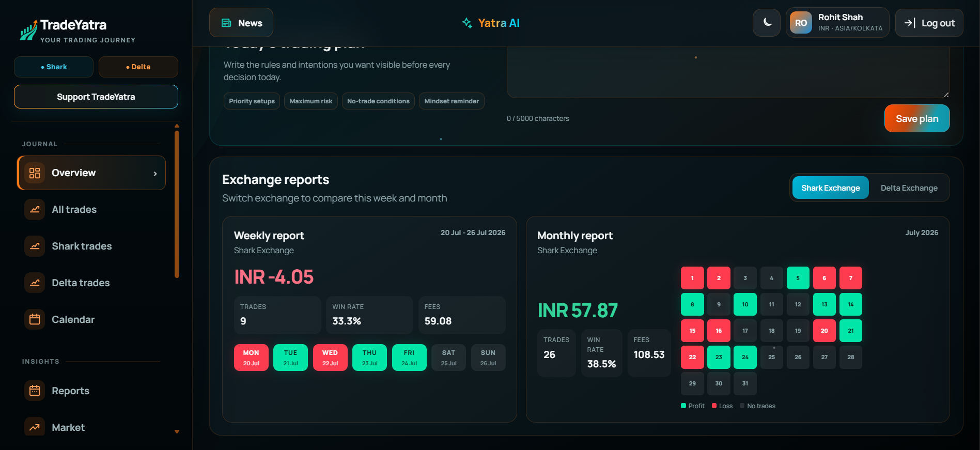980x450 pixels.
Task: Click the Reports sidebar icon
Action: tap(35, 391)
